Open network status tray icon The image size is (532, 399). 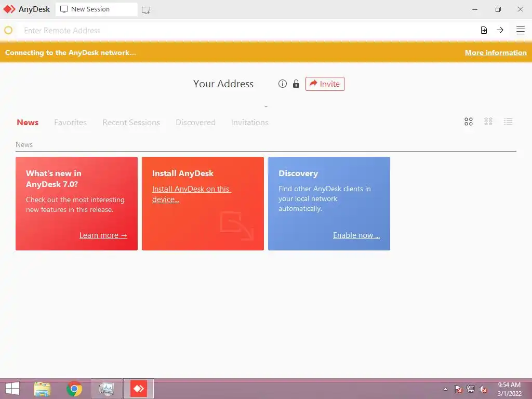click(x=470, y=389)
